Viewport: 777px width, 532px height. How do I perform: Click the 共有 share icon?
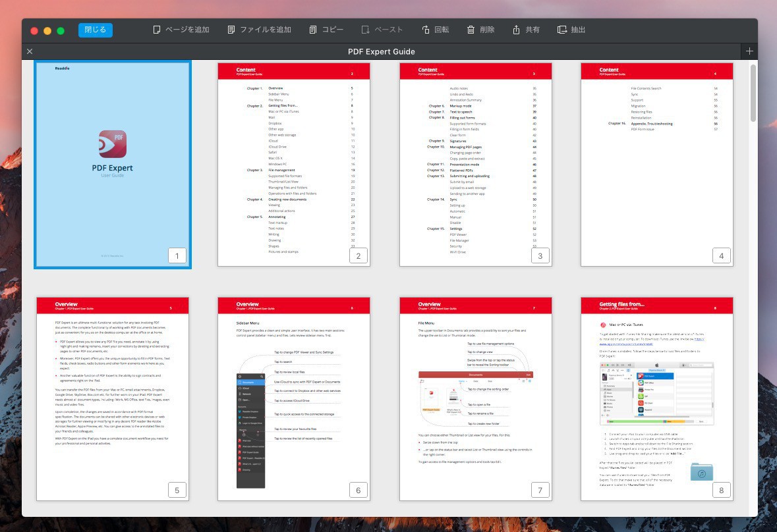pyautogui.click(x=516, y=30)
